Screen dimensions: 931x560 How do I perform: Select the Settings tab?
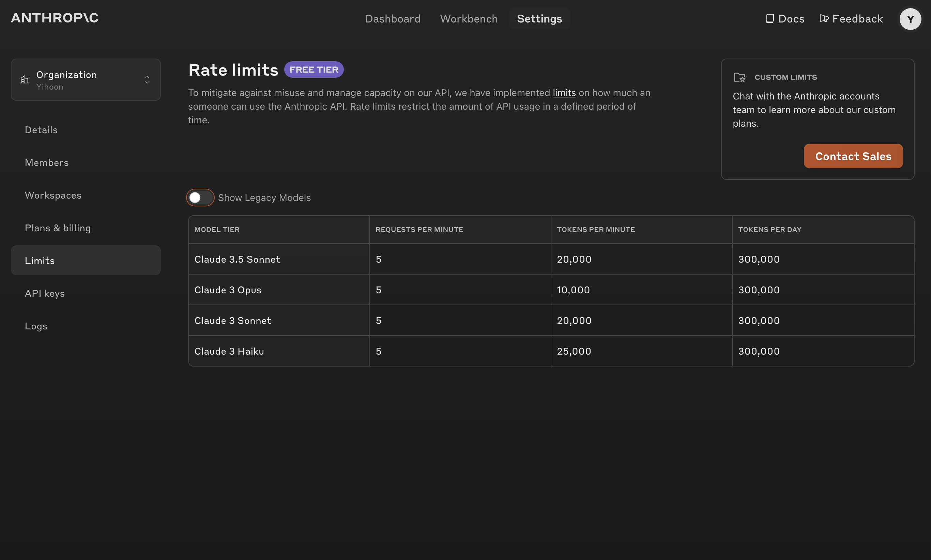coord(539,18)
